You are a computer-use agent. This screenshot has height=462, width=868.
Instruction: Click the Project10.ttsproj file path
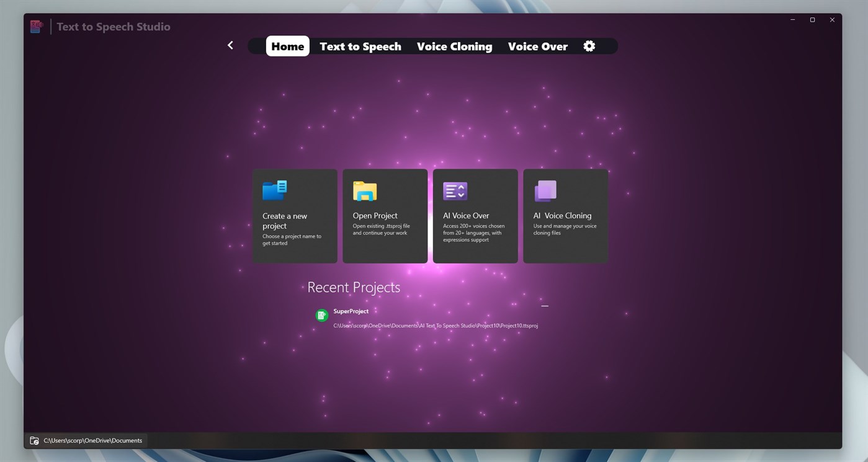[x=436, y=325]
